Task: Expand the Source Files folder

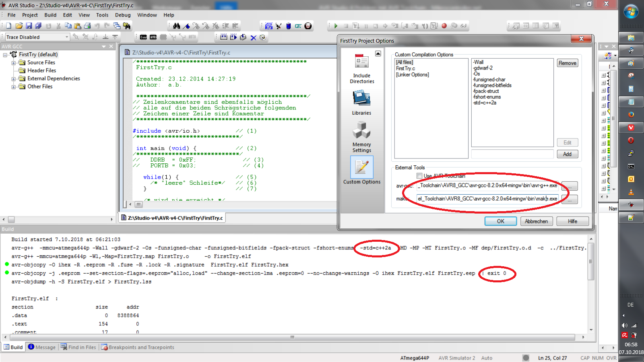Action: pyautogui.click(x=13, y=63)
